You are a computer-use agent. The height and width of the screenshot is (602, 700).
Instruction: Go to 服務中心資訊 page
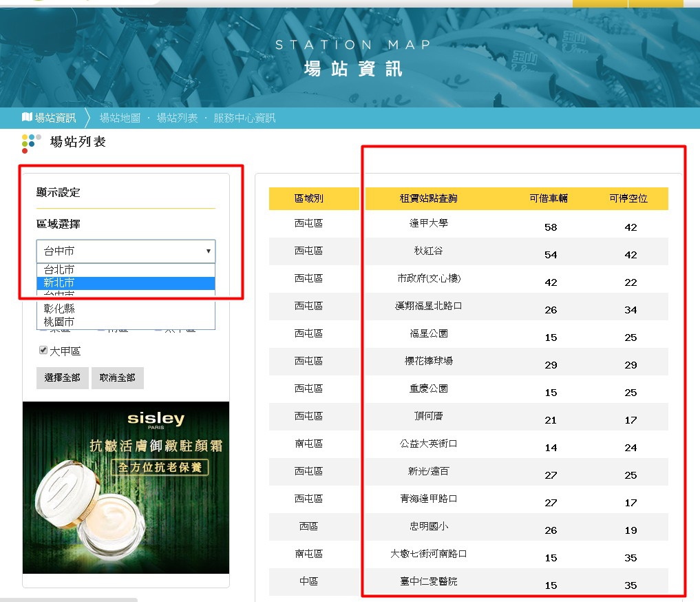point(244,118)
